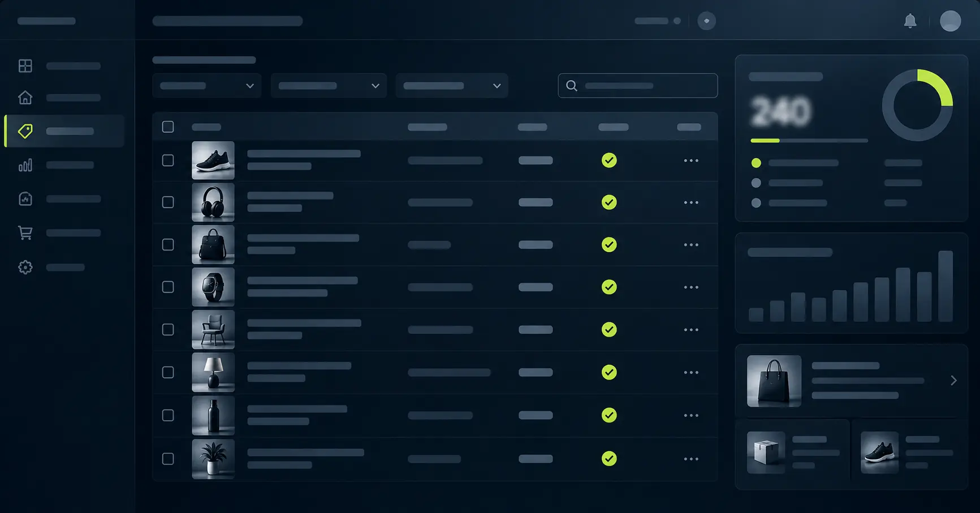980x513 pixels.
Task: Open more options for the handbag row
Action: [691, 245]
